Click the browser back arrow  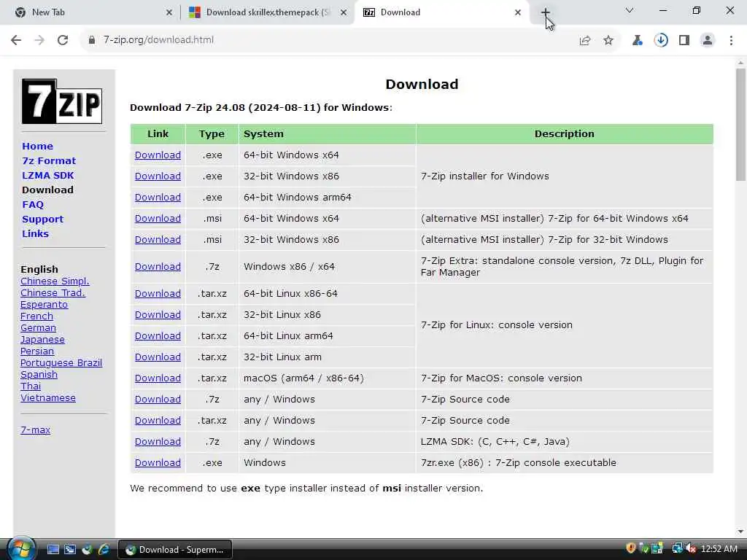point(16,40)
